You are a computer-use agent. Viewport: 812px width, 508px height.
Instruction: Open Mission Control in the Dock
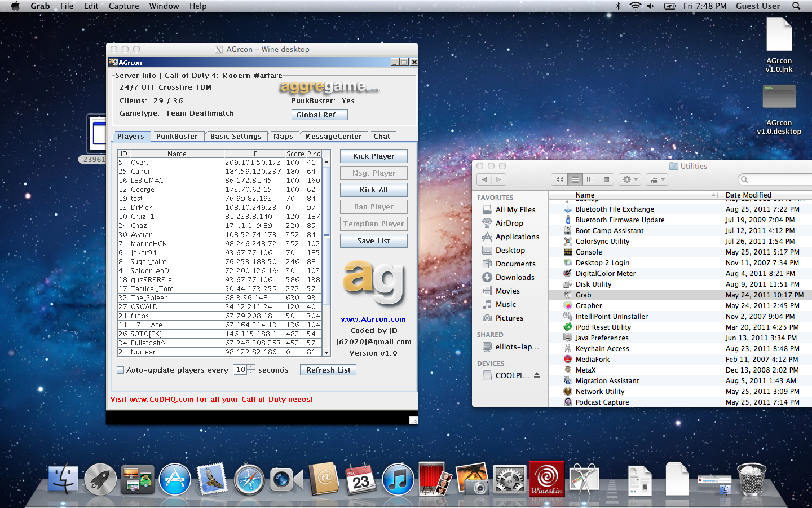tap(138, 480)
